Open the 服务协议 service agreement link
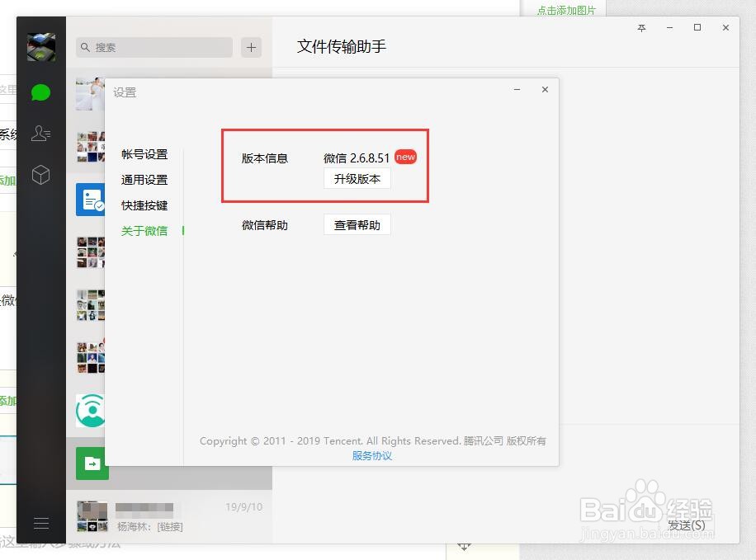The width and height of the screenshot is (756, 560). [x=371, y=455]
